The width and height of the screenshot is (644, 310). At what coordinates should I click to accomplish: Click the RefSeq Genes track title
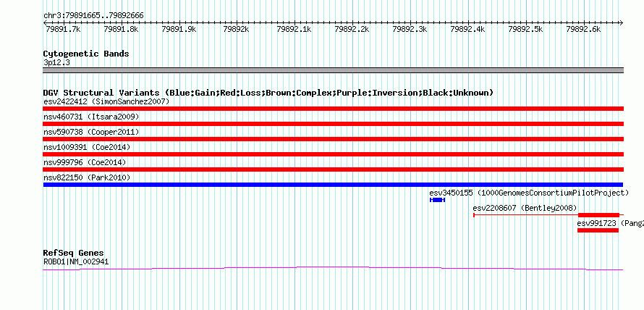point(74,253)
